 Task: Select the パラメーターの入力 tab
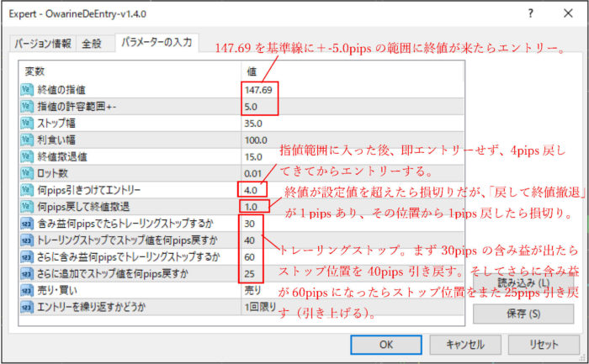click(x=157, y=42)
